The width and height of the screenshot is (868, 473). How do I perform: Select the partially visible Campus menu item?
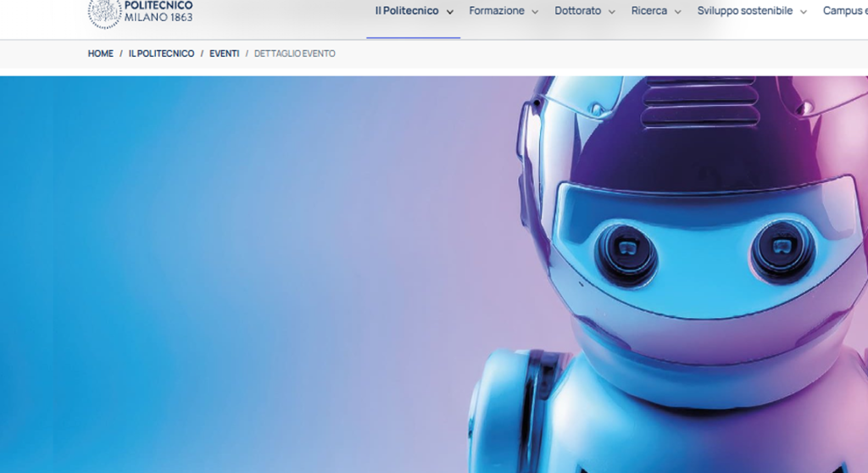point(845,11)
